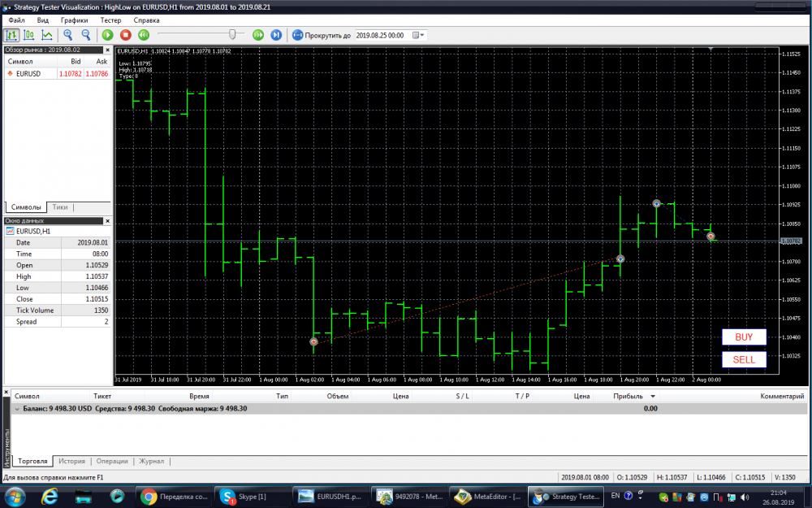812x508 pixels.
Task: Open the Файл menu
Action: 16,20
